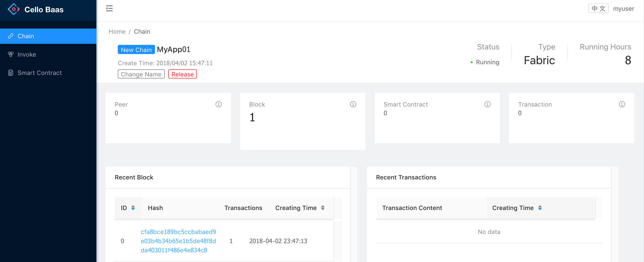Click the red Release button
This screenshot has height=262, width=644.
(183, 74)
